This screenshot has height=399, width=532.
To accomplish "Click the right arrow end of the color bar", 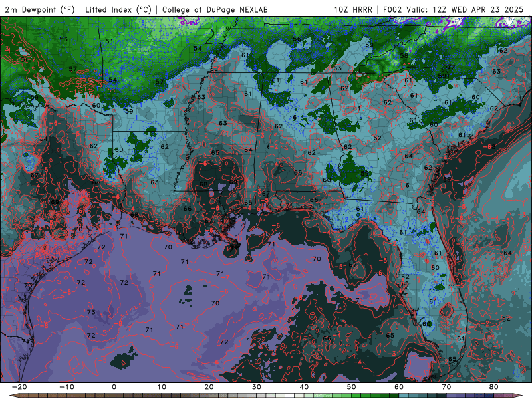I will [519, 396].
